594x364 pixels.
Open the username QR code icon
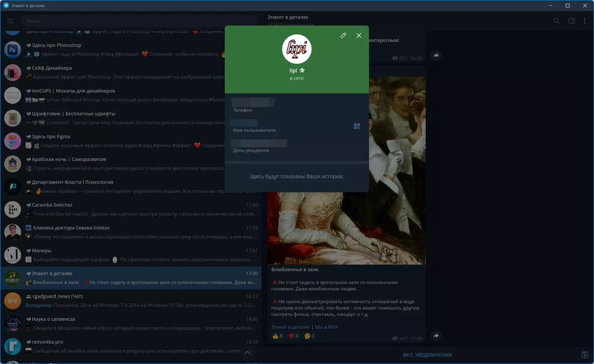(x=357, y=126)
